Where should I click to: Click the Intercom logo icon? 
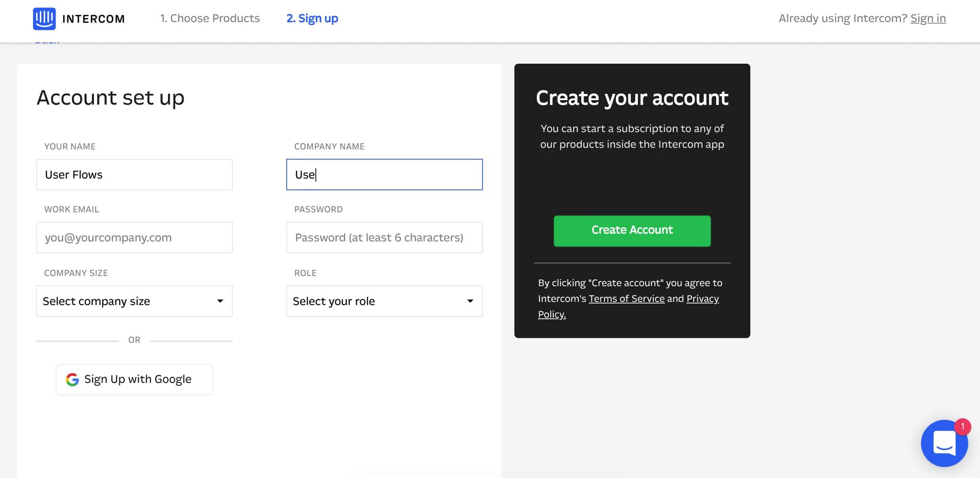tap(44, 19)
